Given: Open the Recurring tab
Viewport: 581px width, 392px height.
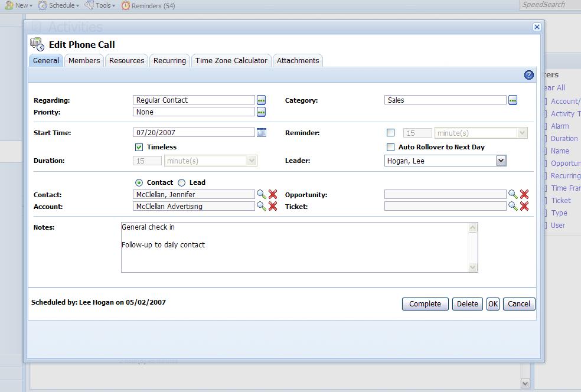Looking at the screenshot, I should tap(169, 60).
